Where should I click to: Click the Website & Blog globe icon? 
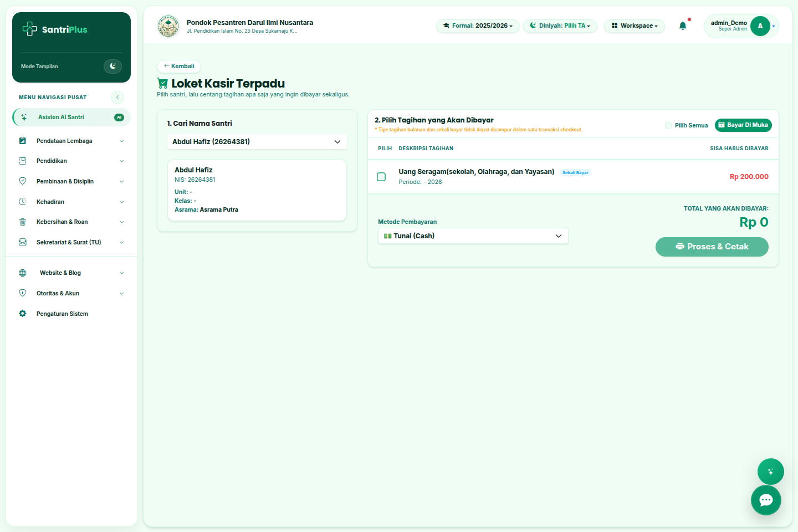pos(23,273)
